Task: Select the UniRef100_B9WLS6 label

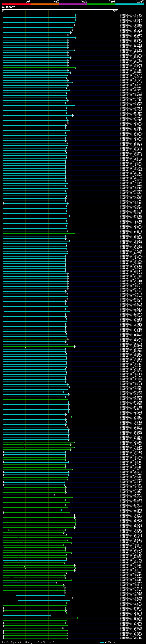Action: 131,618
